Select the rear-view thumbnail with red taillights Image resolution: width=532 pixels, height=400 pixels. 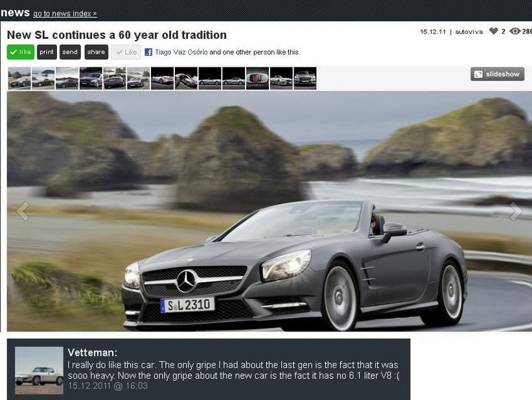pos(114,78)
